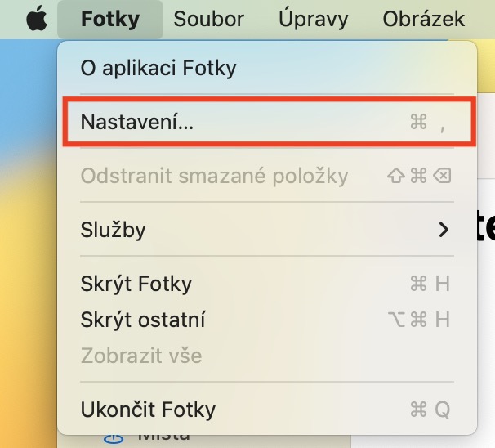Click the Místa sidebar pin icon
This screenshot has height=448, width=495.
[112, 441]
